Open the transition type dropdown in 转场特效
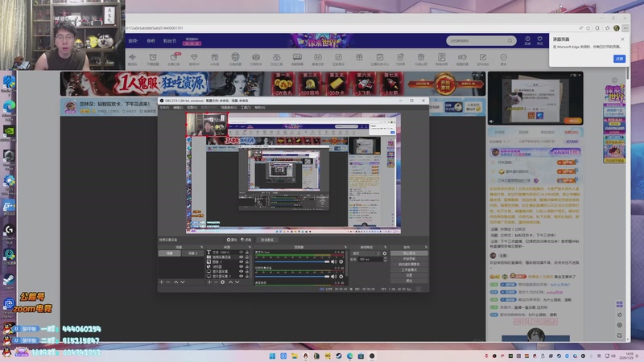644x362 pixels. pyautogui.click(x=365, y=253)
